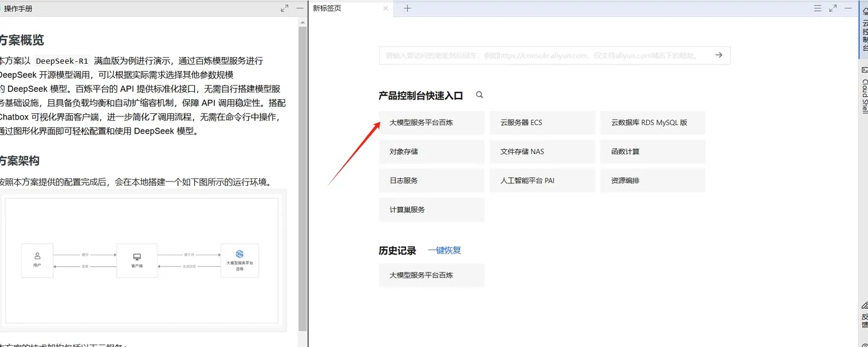Expand the browser panel to fullscreen
The width and height of the screenshot is (868, 347).
tap(833, 8)
